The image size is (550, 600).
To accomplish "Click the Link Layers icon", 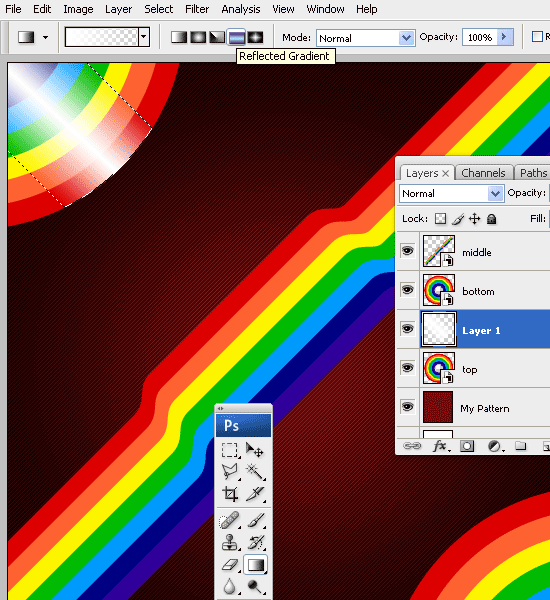I will [412, 446].
